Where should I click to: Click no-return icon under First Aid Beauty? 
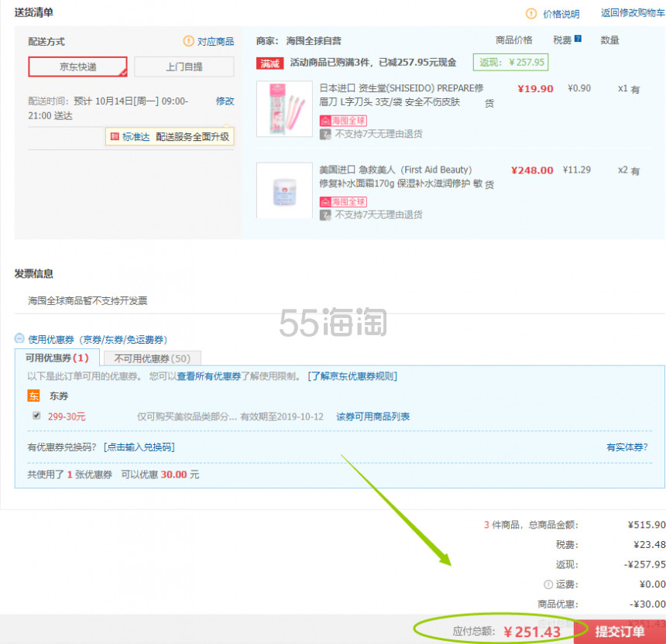click(325, 215)
